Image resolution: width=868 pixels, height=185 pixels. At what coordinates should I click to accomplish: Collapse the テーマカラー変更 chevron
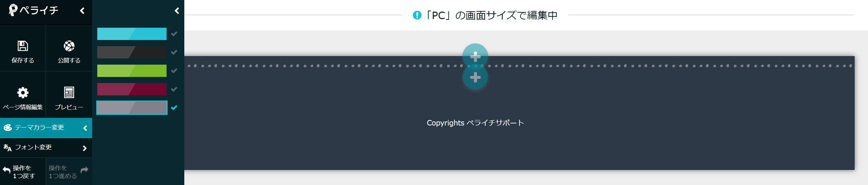pos(85,128)
